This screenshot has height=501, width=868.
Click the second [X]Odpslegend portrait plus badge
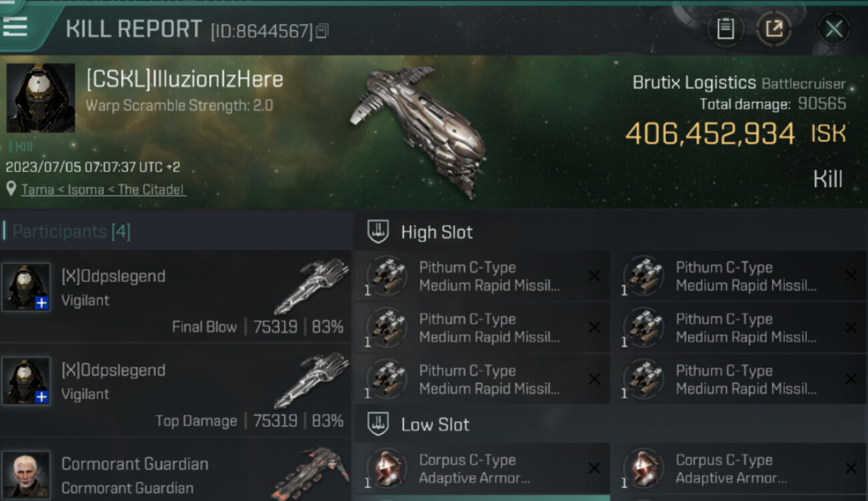click(x=41, y=397)
